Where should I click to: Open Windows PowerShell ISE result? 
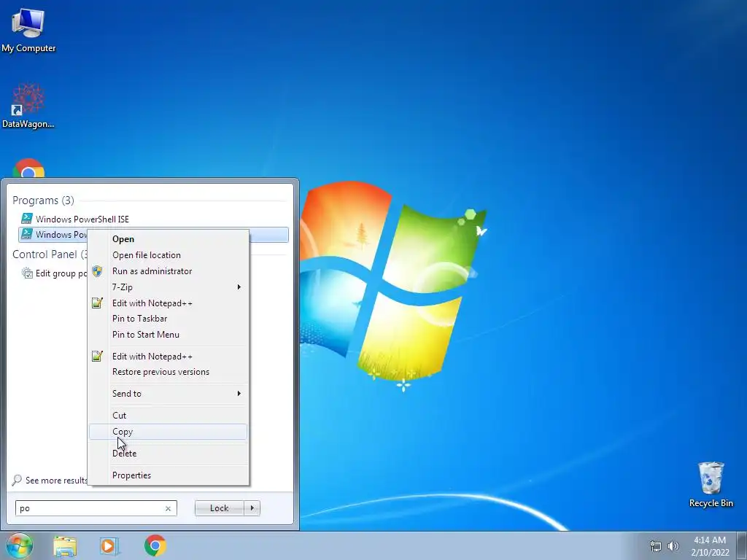pos(153,219)
